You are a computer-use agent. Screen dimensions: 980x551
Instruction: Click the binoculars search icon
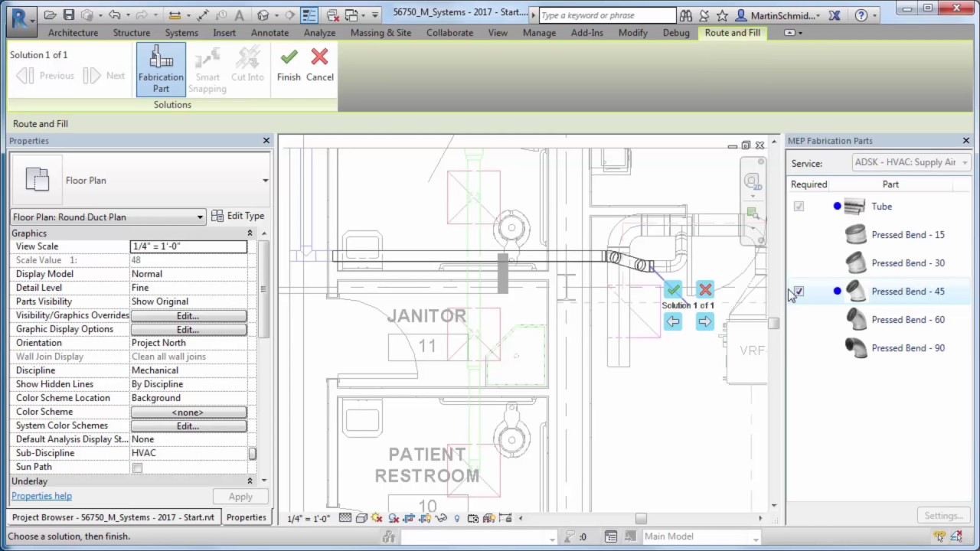click(x=686, y=15)
